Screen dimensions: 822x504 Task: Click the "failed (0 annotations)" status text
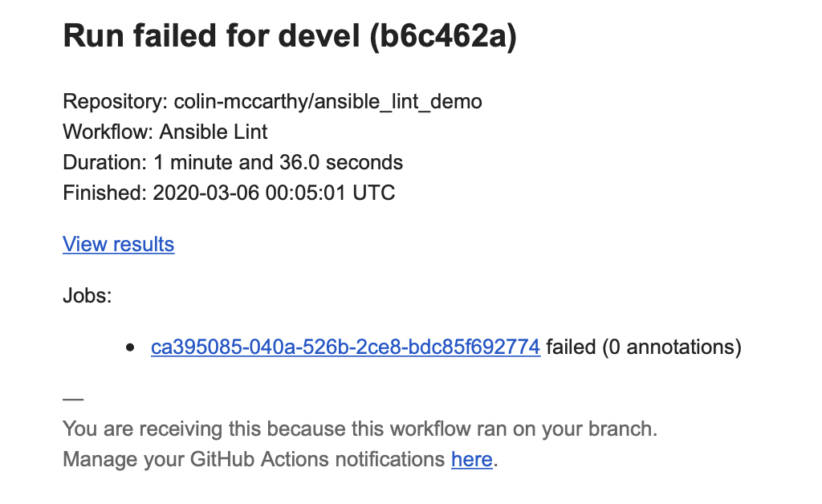[643, 348]
